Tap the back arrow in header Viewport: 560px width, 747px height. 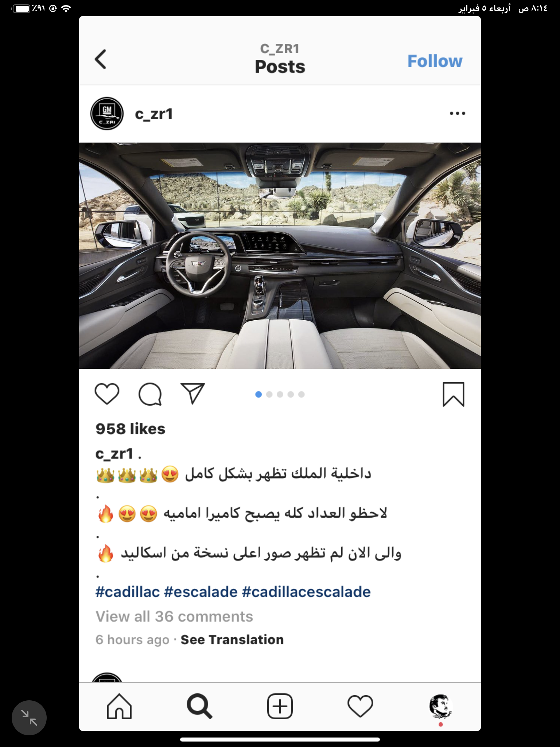(x=101, y=59)
